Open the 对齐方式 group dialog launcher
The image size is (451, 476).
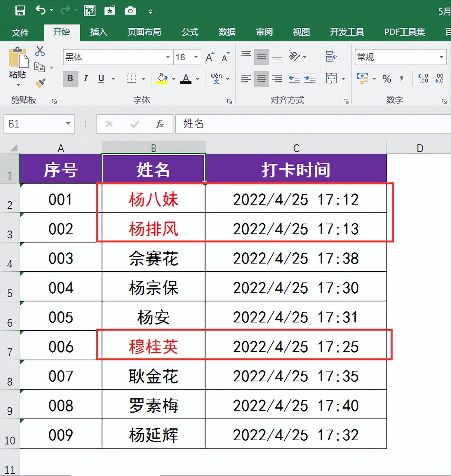pyautogui.click(x=346, y=101)
